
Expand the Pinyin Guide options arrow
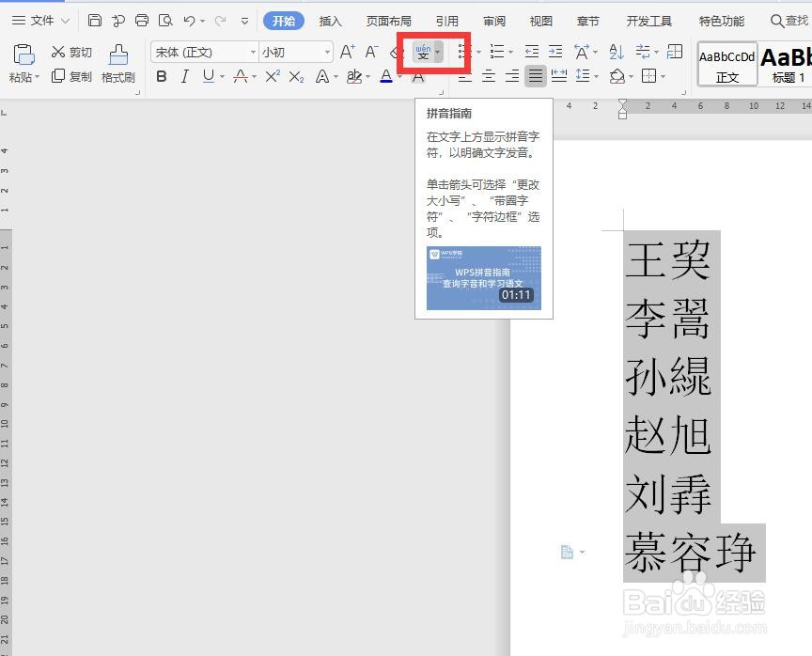pos(439,53)
